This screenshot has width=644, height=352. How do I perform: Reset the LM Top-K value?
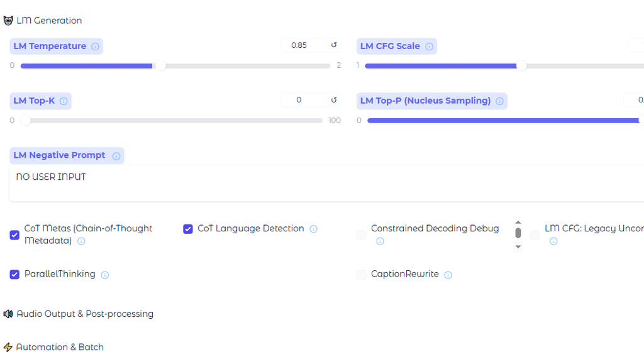tap(334, 100)
